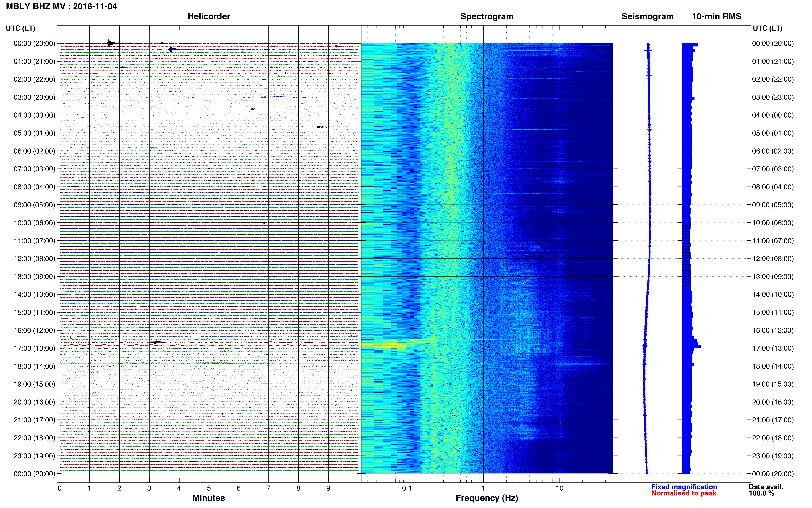
Task: Click left time label '19:00 (15:00)'
Action: point(34,384)
